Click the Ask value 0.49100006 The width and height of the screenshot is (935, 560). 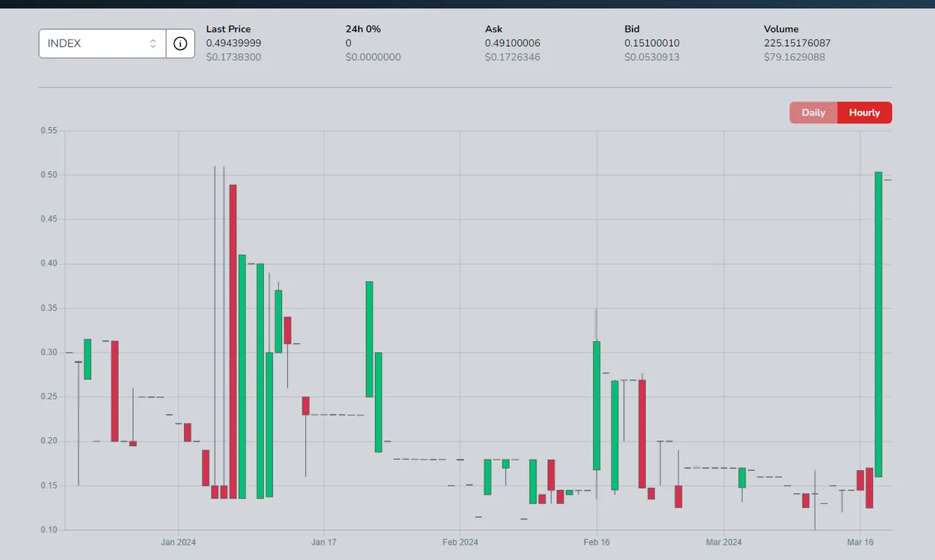(x=513, y=43)
